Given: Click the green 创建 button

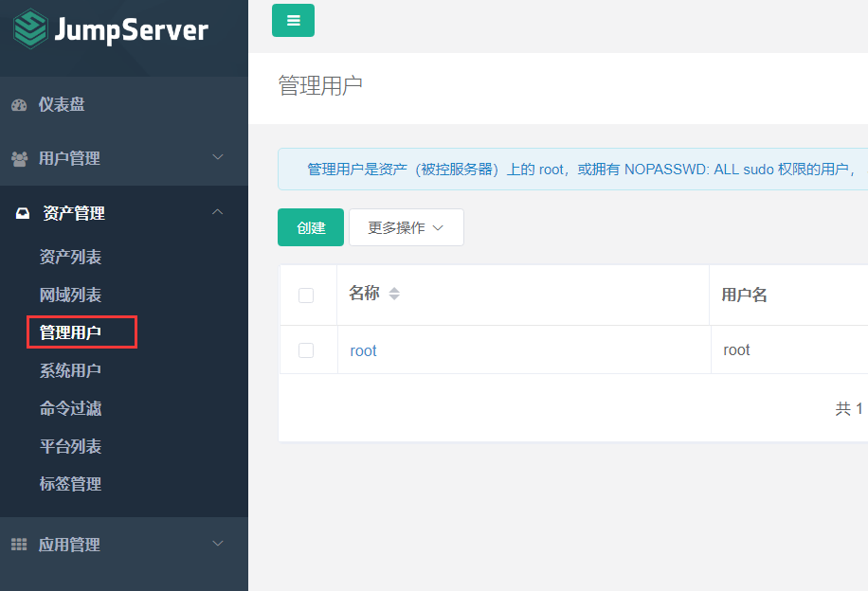Looking at the screenshot, I should coord(311,227).
